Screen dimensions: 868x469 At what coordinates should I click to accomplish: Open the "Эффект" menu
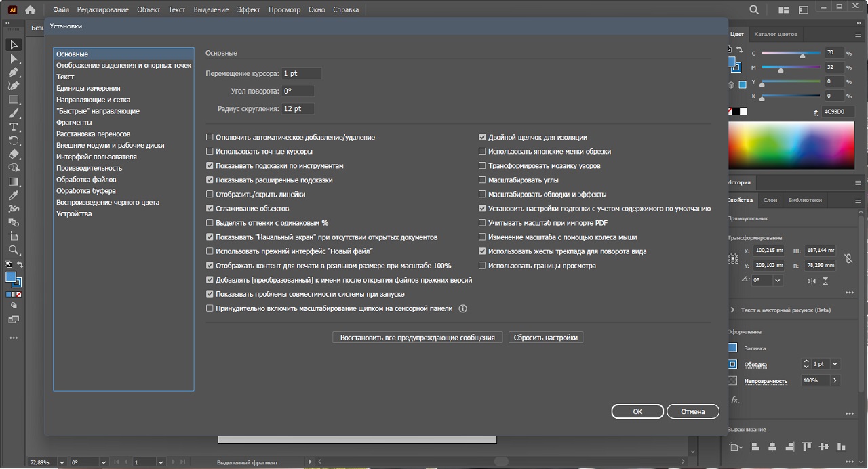[248, 10]
